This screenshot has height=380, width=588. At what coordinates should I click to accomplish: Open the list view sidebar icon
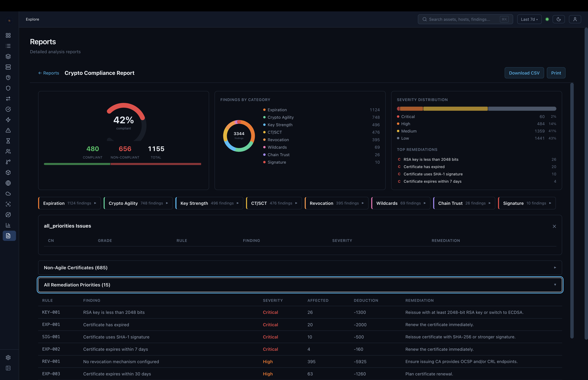point(8,46)
